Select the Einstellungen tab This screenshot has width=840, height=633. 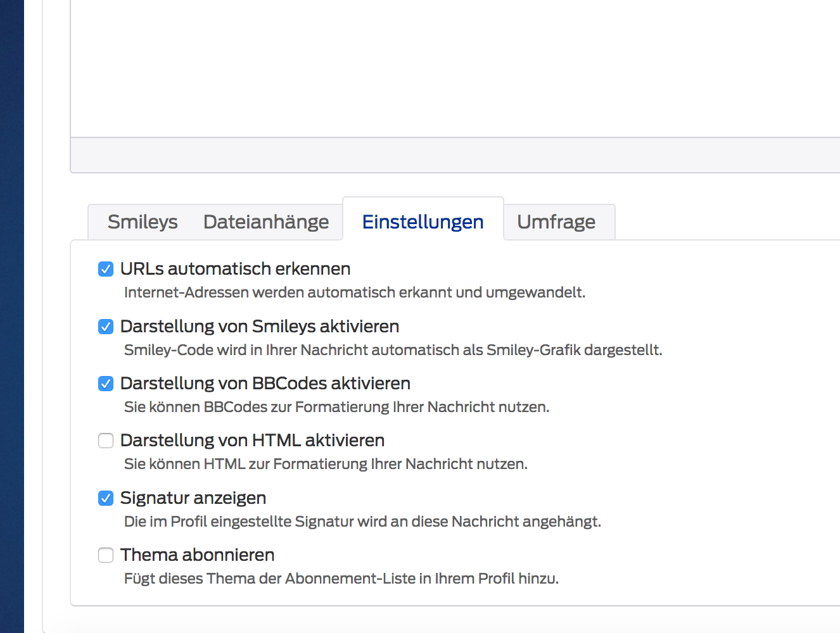[423, 222]
